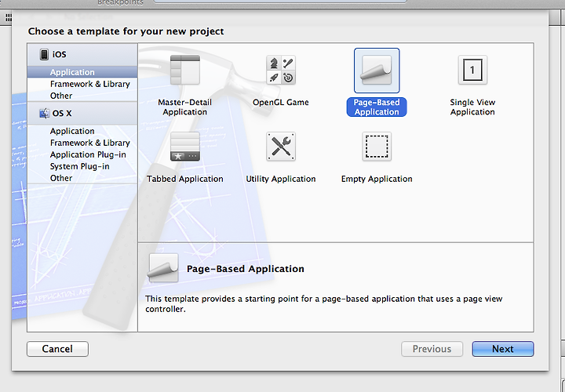Click the Cancel button

(x=57, y=349)
